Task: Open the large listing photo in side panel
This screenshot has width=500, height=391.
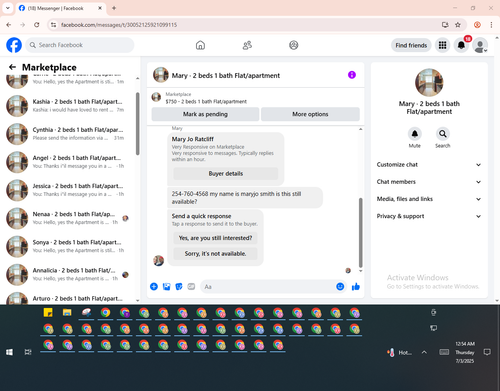Action: [x=429, y=82]
